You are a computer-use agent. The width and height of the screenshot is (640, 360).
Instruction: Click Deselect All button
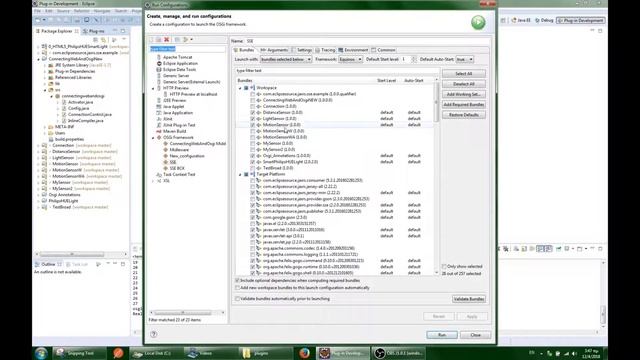(464, 84)
